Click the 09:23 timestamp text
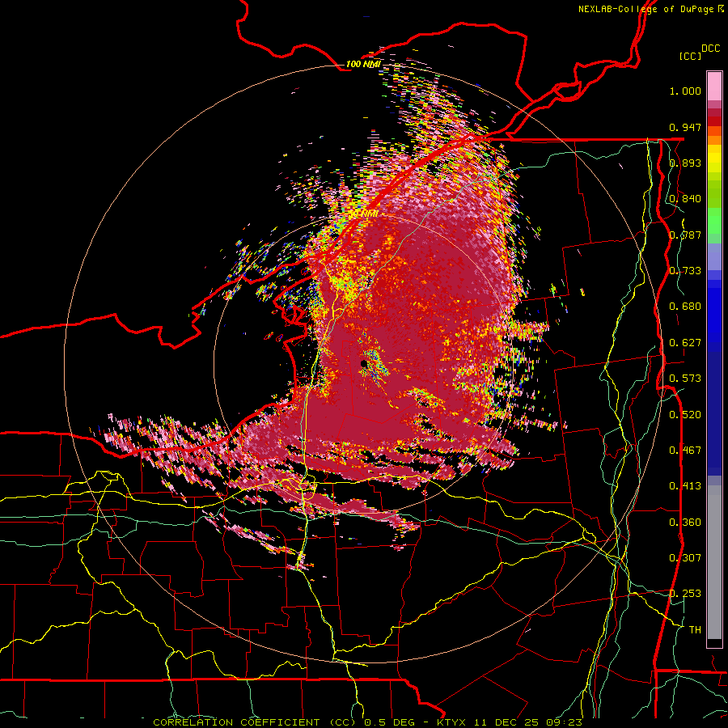The width and height of the screenshot is (728, 728). [563, 722]
